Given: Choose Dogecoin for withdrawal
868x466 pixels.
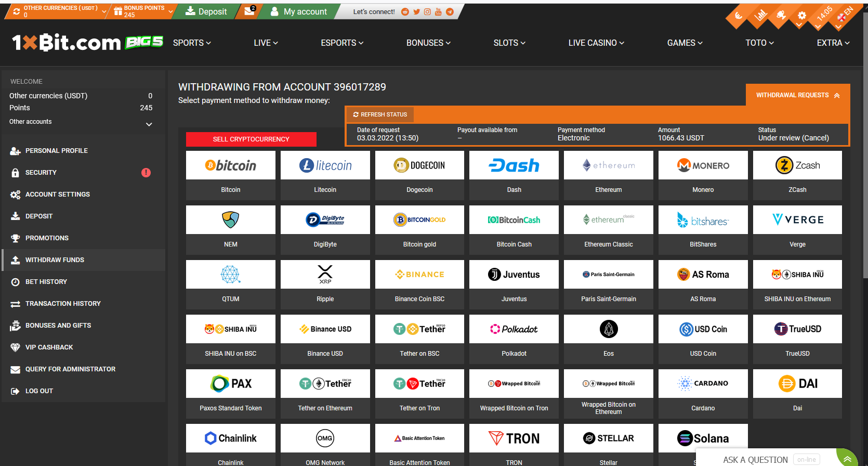Looking at the screenshot, I should pos(419,175).
